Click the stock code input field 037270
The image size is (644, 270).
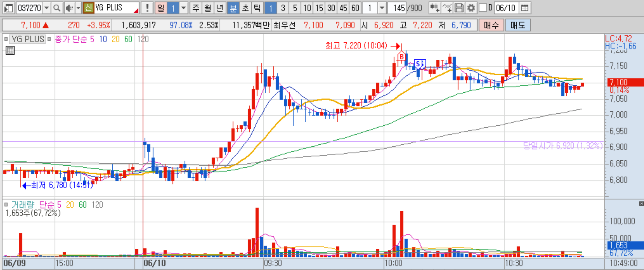(x=29, y=8)
